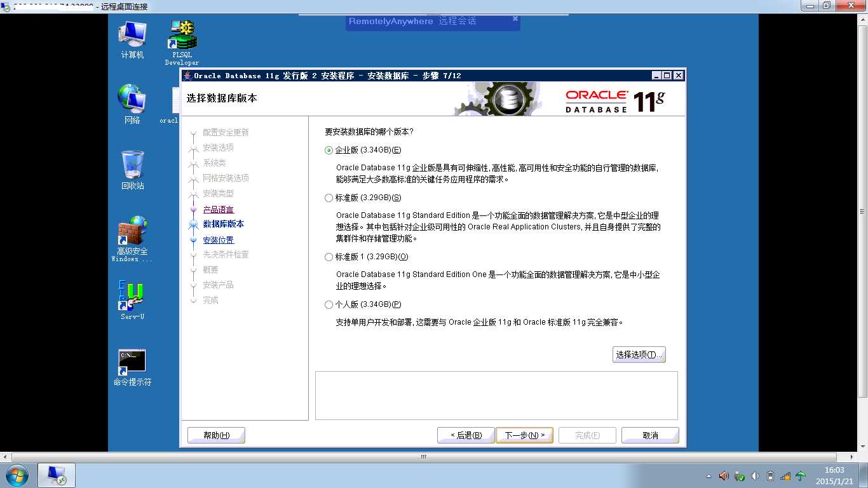
Task: Click the 安装产品 step label
Action: click(218, 285)
